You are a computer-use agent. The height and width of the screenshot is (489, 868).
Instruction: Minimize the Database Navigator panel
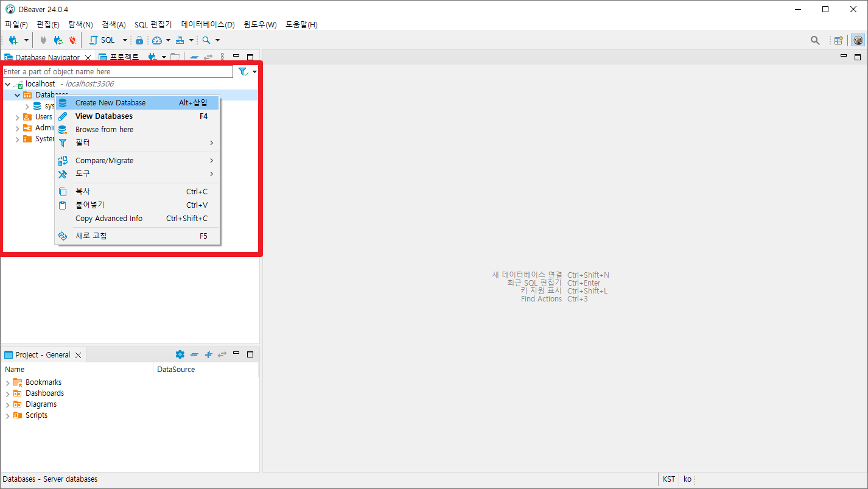(236, 56)
